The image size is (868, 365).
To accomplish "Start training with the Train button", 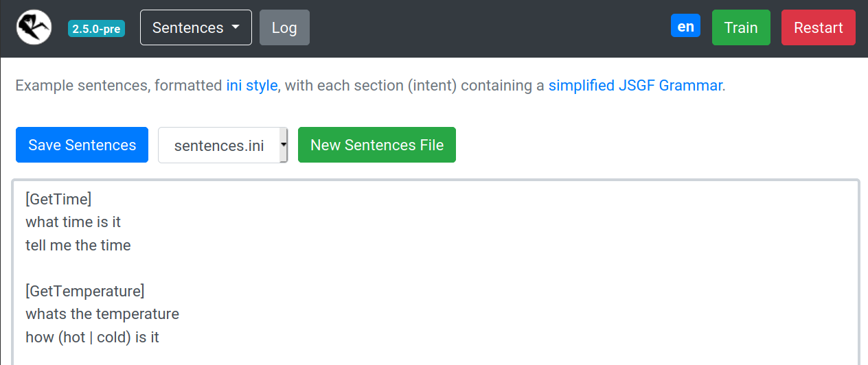I will pyautogui.click(x=741, y=27).
